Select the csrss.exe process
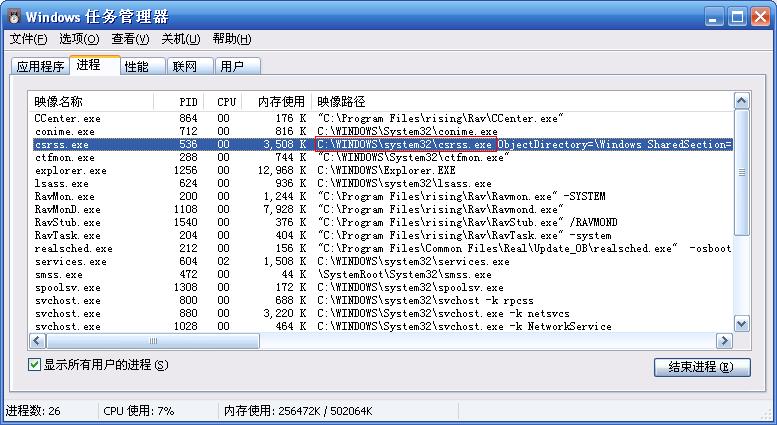 [x=381, y=144]
